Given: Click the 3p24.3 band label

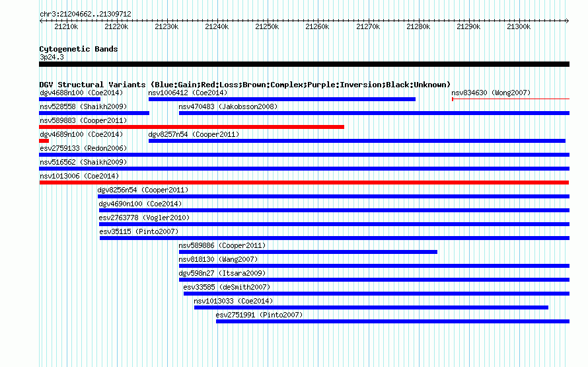Looking at the screenshot, I should [52, 57].
